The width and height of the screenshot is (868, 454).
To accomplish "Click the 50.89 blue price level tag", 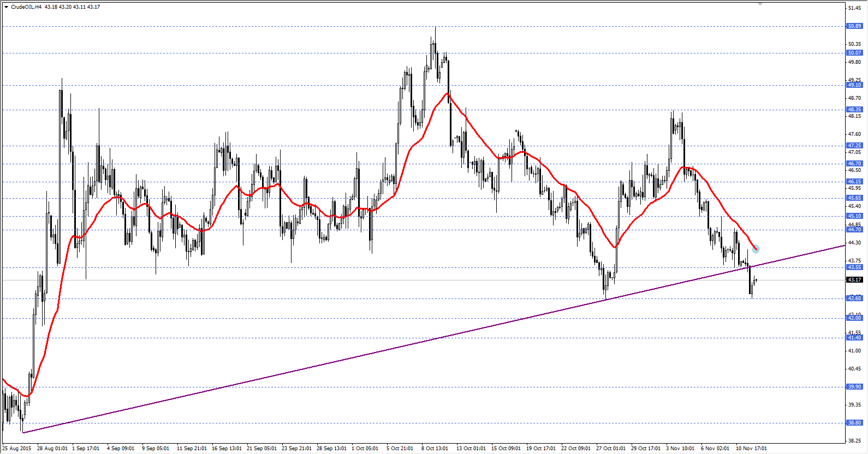I will tap(854, 26).
